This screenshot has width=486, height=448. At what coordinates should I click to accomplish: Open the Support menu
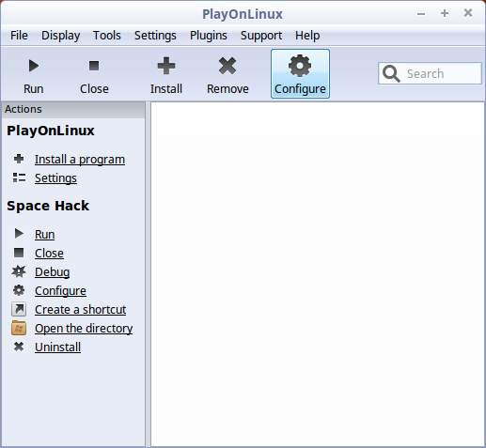[261, 35]
